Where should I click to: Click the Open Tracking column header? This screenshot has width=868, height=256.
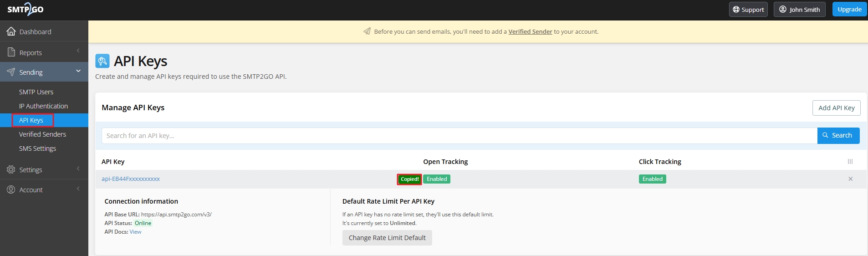click(445, 162)
